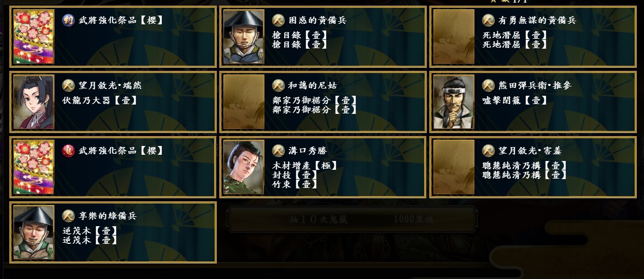Open the 熊田彈兵衛•推参 warrior portrait

coord(454,102)
